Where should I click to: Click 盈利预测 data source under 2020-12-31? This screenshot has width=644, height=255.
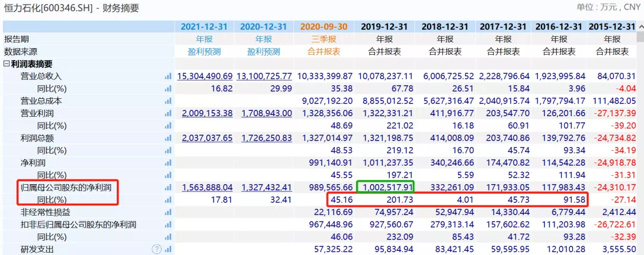264,52
